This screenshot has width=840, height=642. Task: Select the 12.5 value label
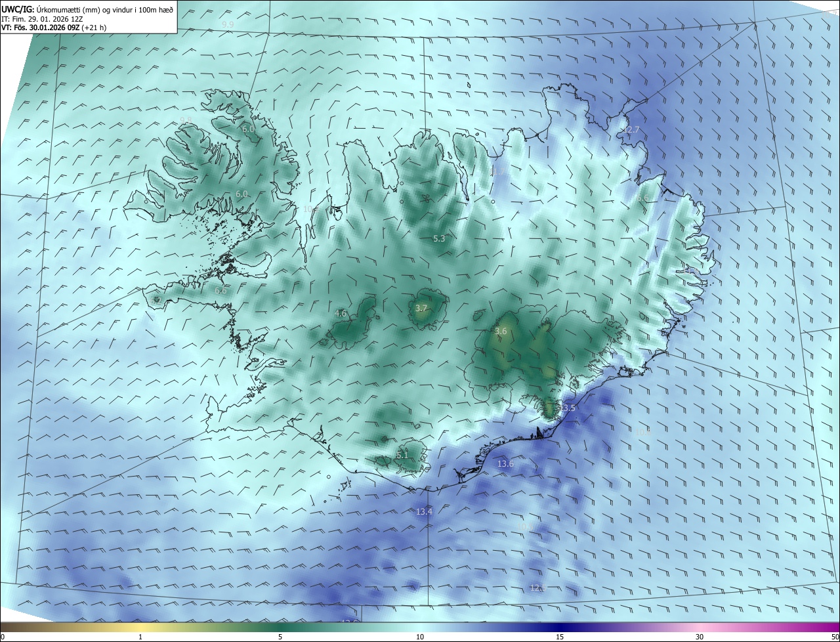(x=538, y=588)
